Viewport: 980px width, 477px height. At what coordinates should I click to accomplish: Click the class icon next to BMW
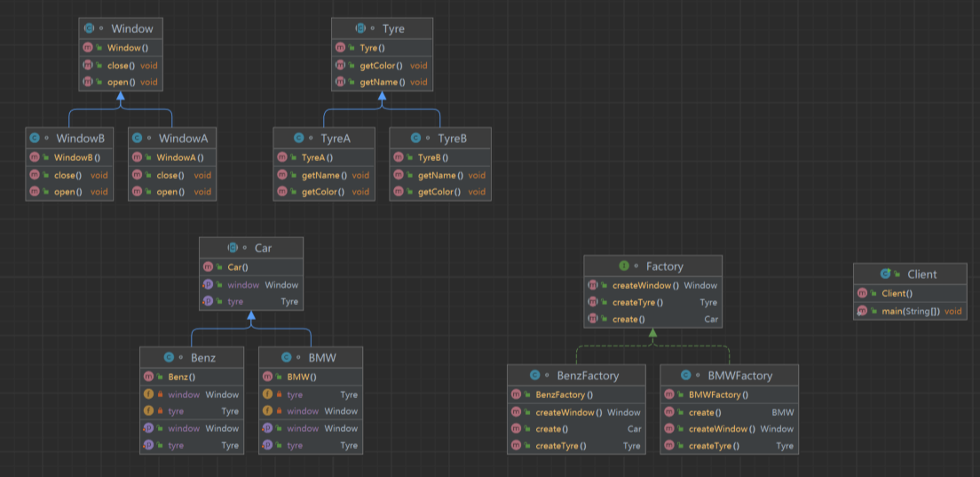coord(286,357)
